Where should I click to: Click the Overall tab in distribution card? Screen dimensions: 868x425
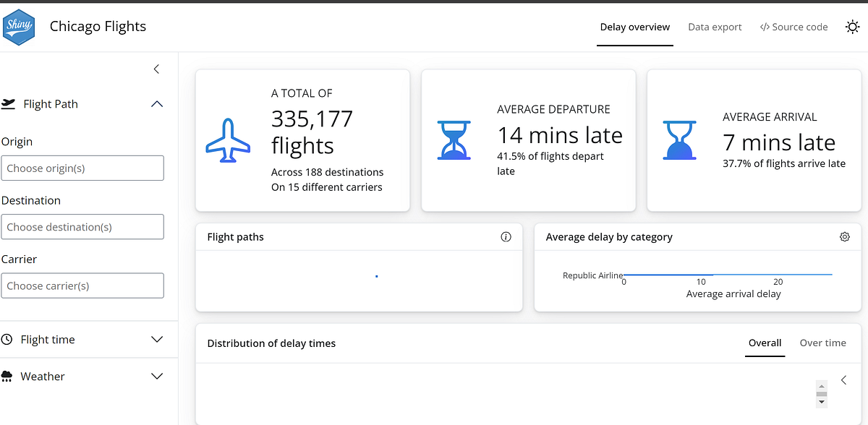click(765, 343)
